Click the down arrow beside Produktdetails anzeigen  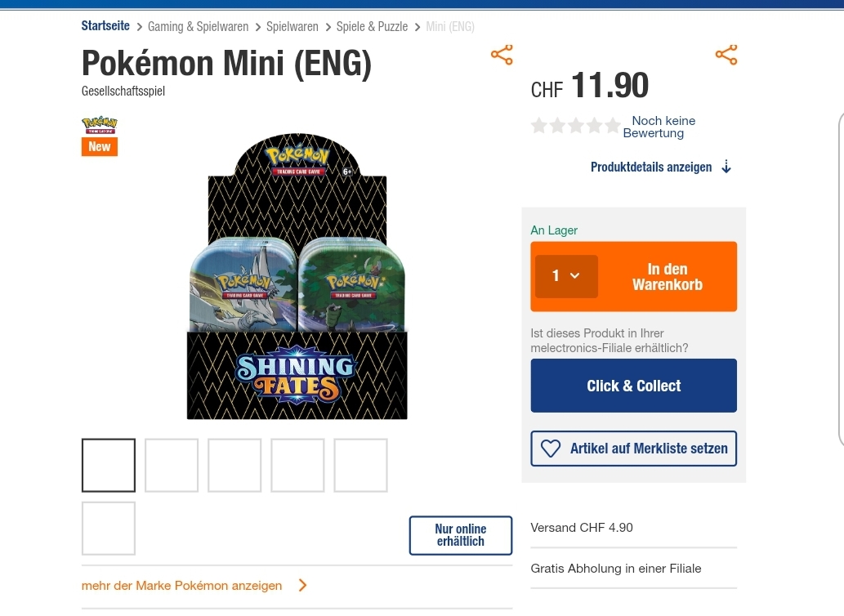coord(726,167)
